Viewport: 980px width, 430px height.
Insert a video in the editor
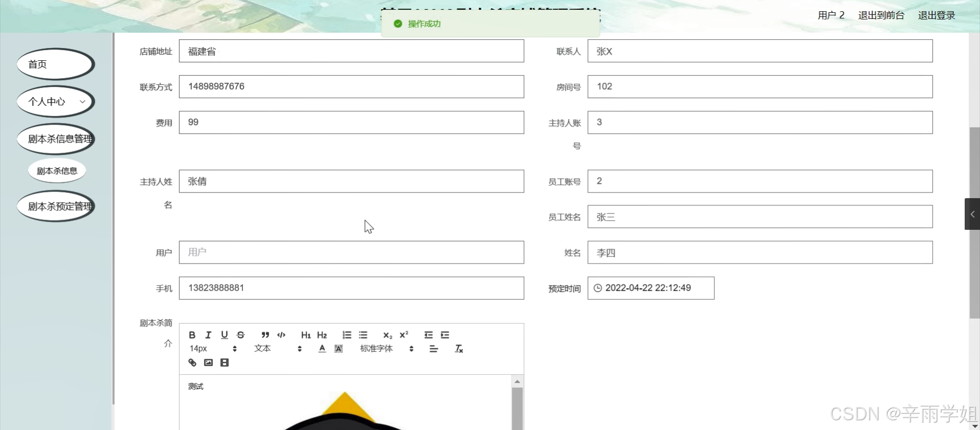point(225,363)
